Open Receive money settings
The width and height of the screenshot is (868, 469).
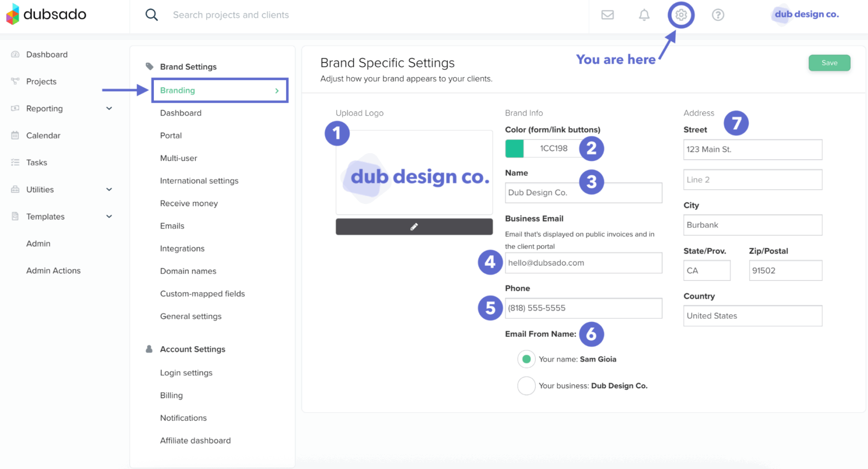click(x=189, y=203)
